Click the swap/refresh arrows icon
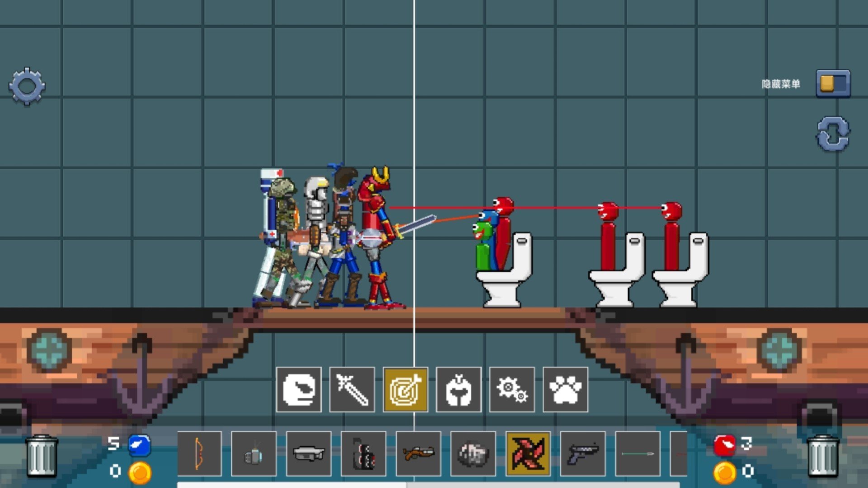Image resolution: width=868 pixels, height=488 pixels. point(833,135)
